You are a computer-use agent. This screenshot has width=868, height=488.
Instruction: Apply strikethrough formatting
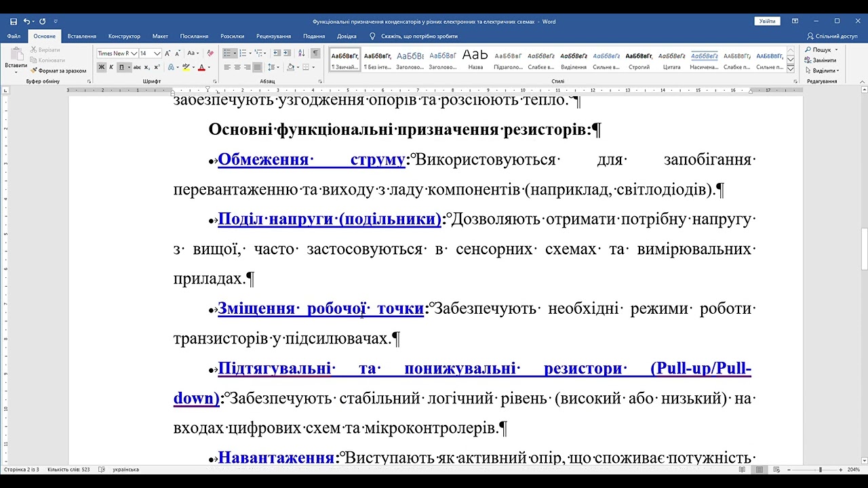coord(137,67)
